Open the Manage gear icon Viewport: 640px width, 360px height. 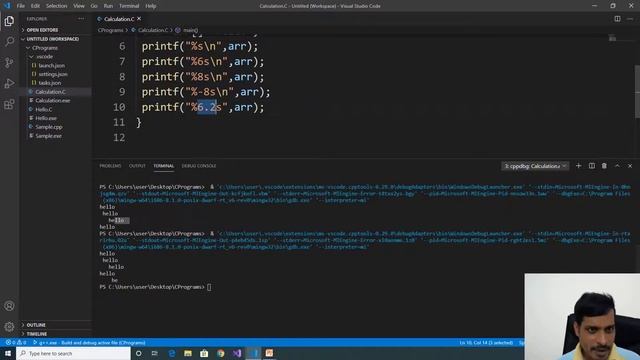[x=9, y=327]
